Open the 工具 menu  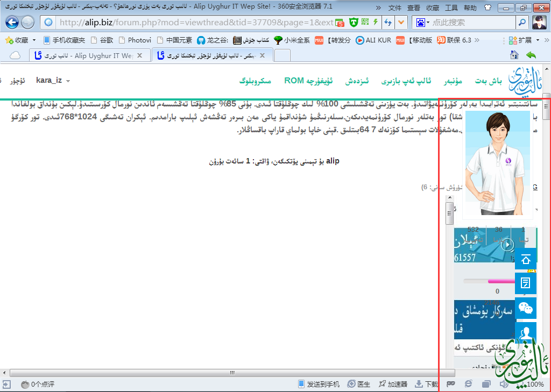click(x=451, y=8)
